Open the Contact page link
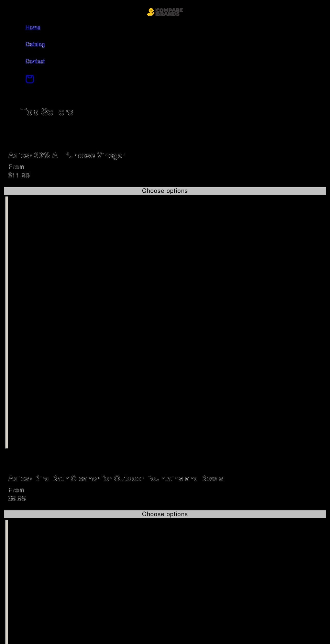The width and height of the screenshot is (330, 644). tap(35, 61)
